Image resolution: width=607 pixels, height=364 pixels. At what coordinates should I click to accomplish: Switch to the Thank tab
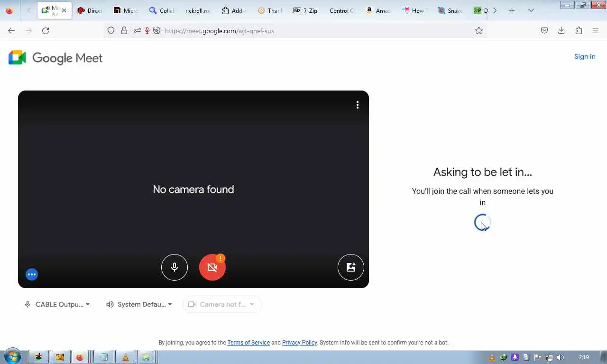pyautogui.click(x=270, y=10)
